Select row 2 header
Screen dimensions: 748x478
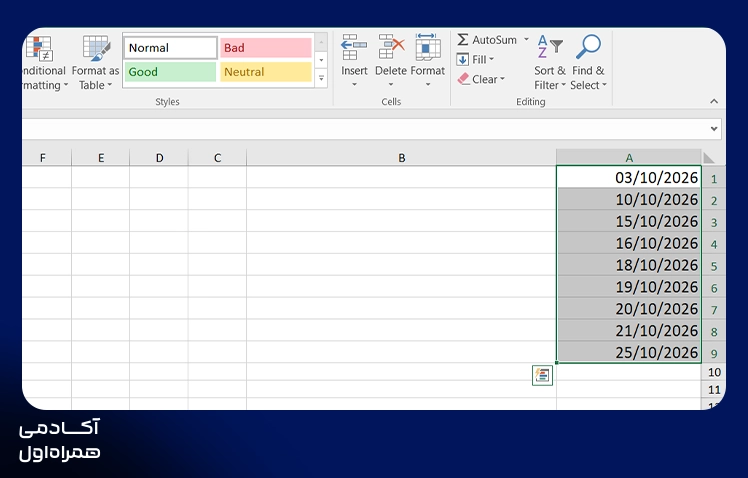[714, 200]
